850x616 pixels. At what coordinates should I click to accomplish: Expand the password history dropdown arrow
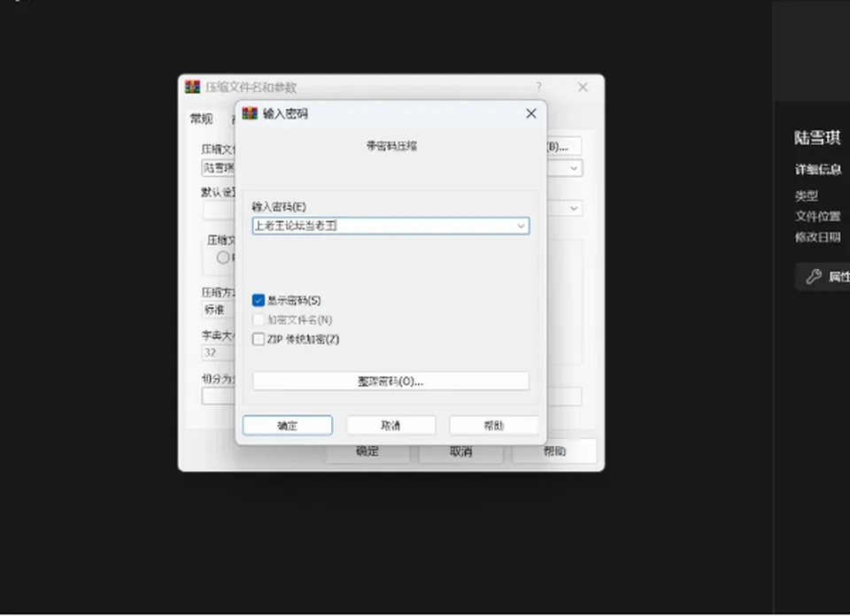tap(521, 226)
